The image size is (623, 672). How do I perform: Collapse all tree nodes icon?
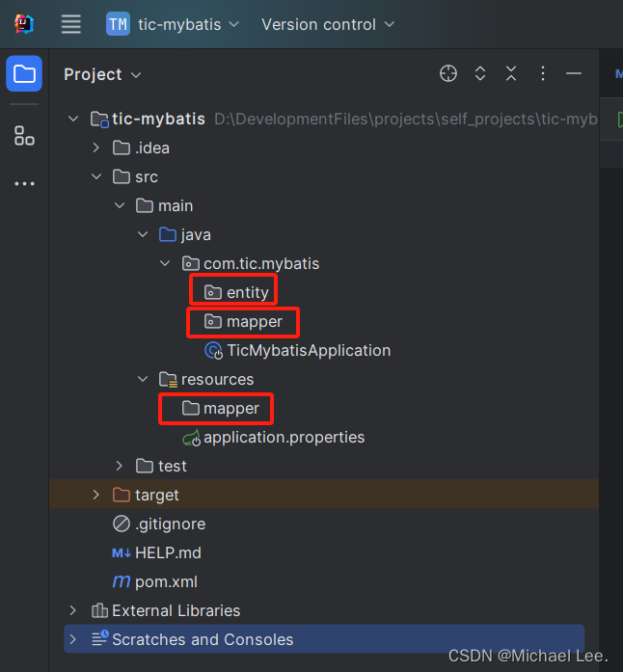coord(511,73)
